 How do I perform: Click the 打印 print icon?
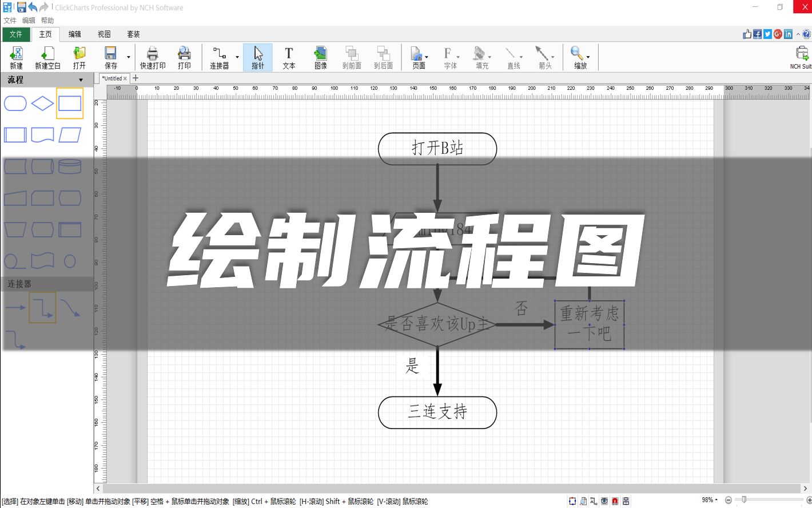tap(184, 53)
